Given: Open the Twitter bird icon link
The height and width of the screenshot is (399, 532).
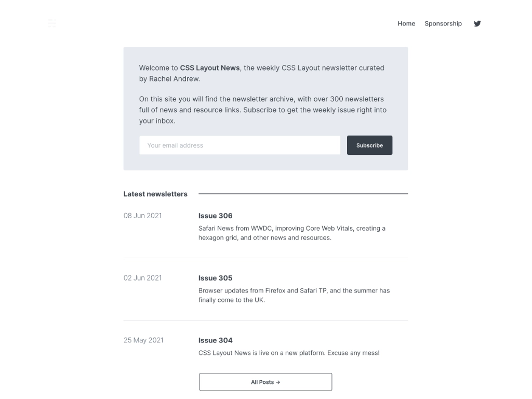Looking at the screenshot, I should pyautogui.click(x=477, y=23).
